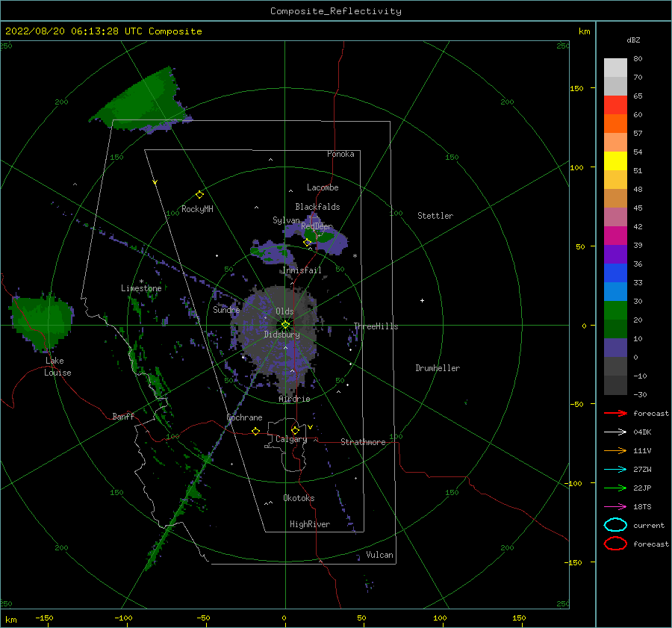Screen dimensions: 672x628
Task: Click the magenta 18TS arrow icon
Action: point(615,507)
